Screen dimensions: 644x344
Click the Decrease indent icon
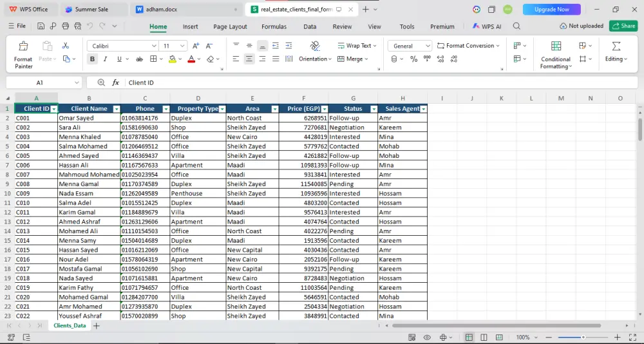(276, 46)
